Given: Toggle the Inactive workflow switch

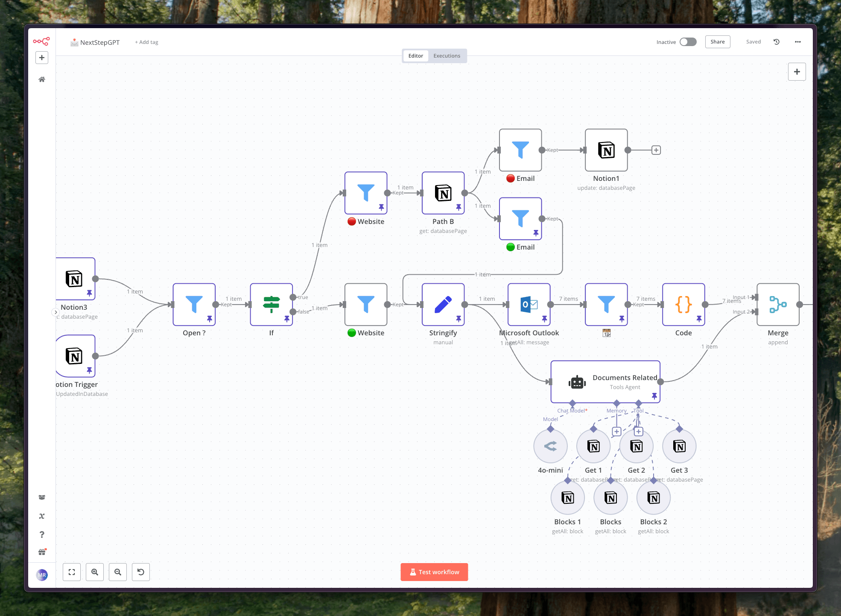Looking at the screenshot, I should [x=688, y=42].
